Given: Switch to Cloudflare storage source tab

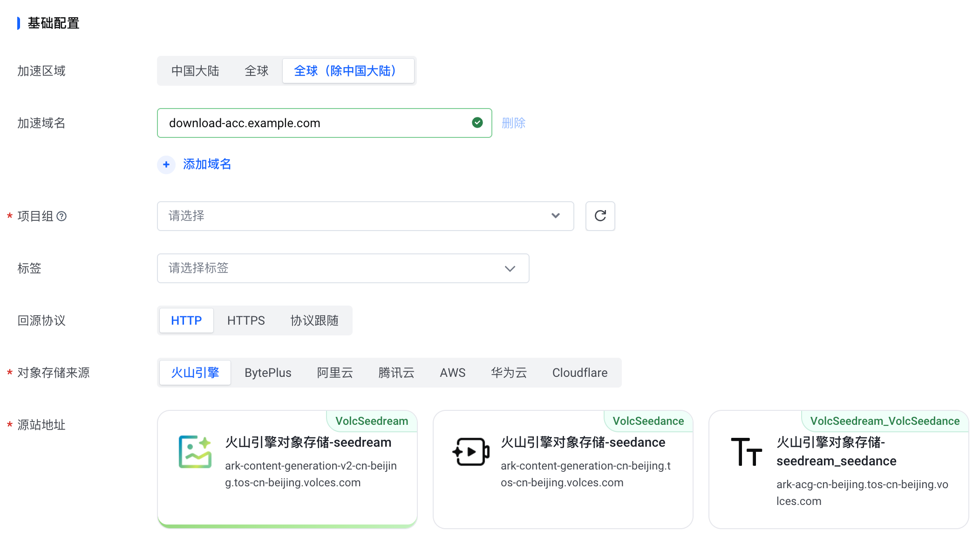Looking at the screenshot, I should (580, 373).
